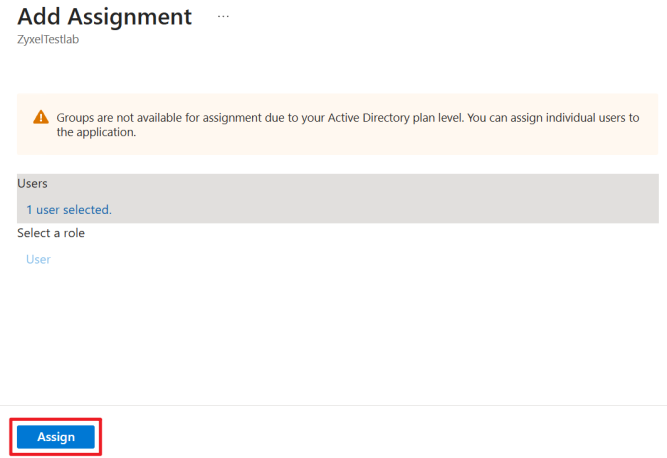Click the ZyxelTestlab application name
This screenshot has width=667, height=458.
point(49,41)
